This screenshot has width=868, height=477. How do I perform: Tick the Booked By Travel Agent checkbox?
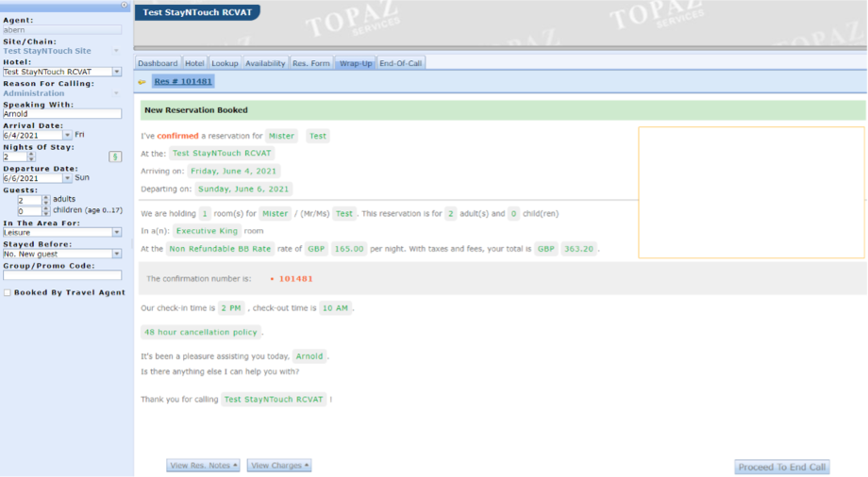pos(8,293)
